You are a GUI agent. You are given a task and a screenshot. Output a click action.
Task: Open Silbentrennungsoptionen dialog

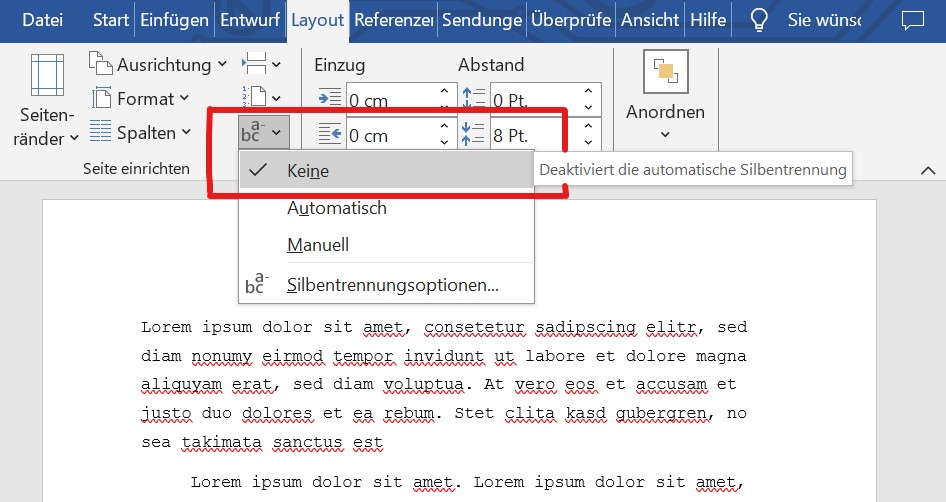pos(392,285)
